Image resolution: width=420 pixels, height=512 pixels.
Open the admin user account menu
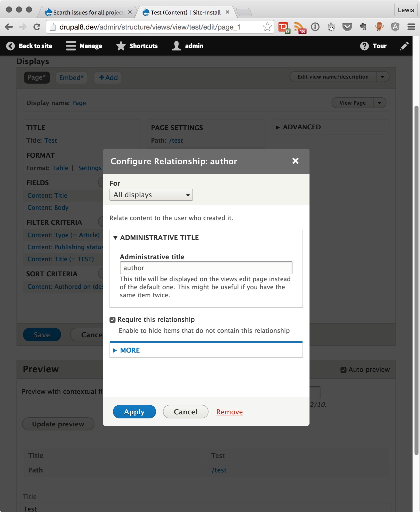(188, 46)
